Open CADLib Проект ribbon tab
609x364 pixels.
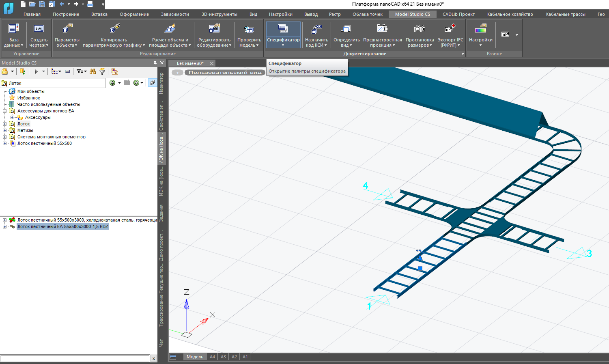pos(458,14)
